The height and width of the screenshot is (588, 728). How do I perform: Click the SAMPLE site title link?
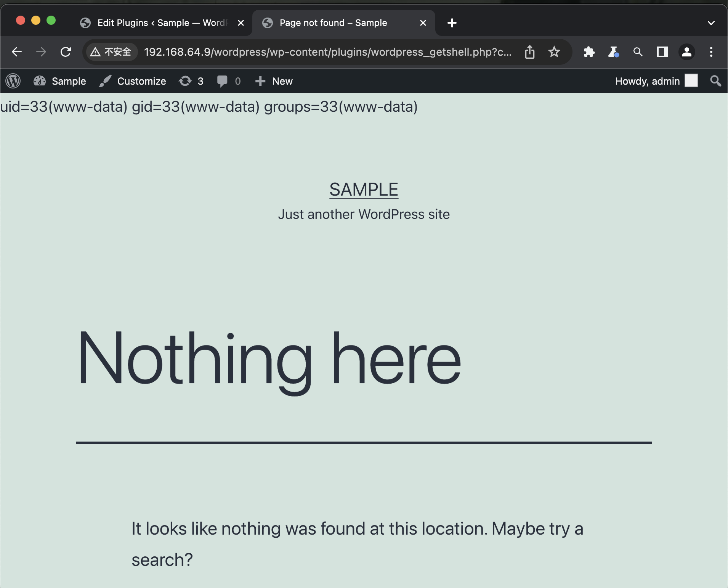(x=364, y=190)
